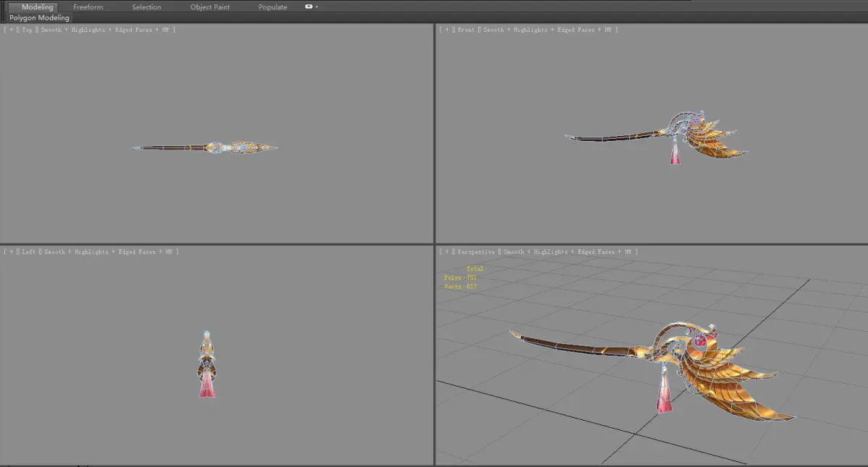The height and width of the screenshot is (467, 868).
Task: Click the Front viewport view label
Action: coord(467,30)
